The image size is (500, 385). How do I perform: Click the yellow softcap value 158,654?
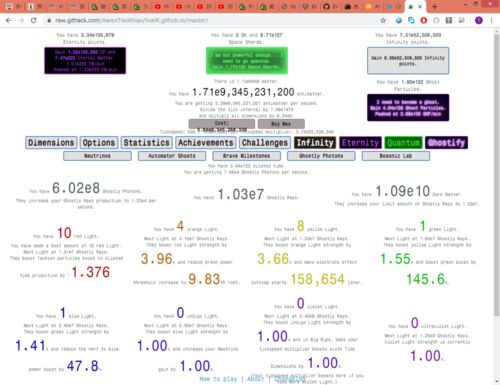point(318,279)
